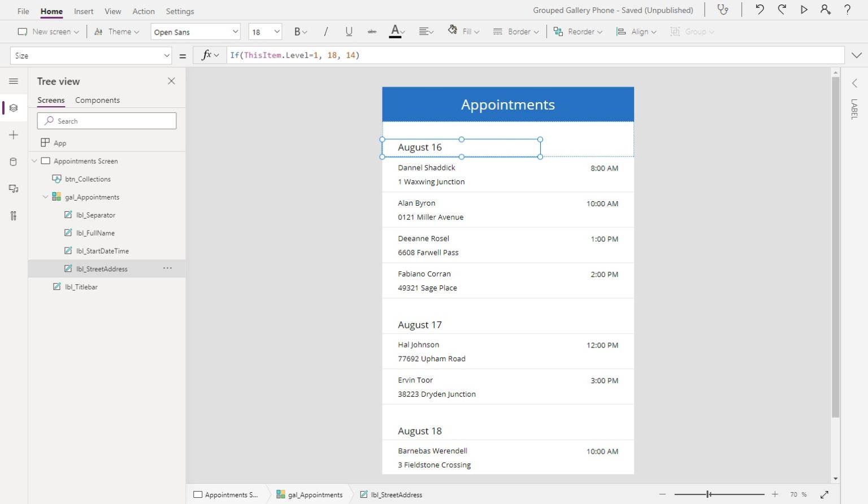Open the Media pane in the sidebar
Screen dimensions: 868x504
tap(13, 188)
